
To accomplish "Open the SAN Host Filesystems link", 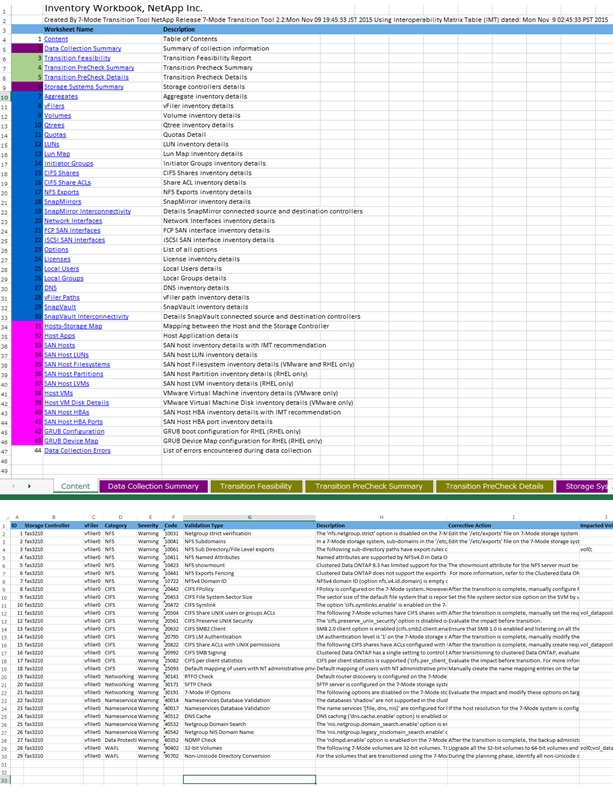I will [x=77, y=364].
